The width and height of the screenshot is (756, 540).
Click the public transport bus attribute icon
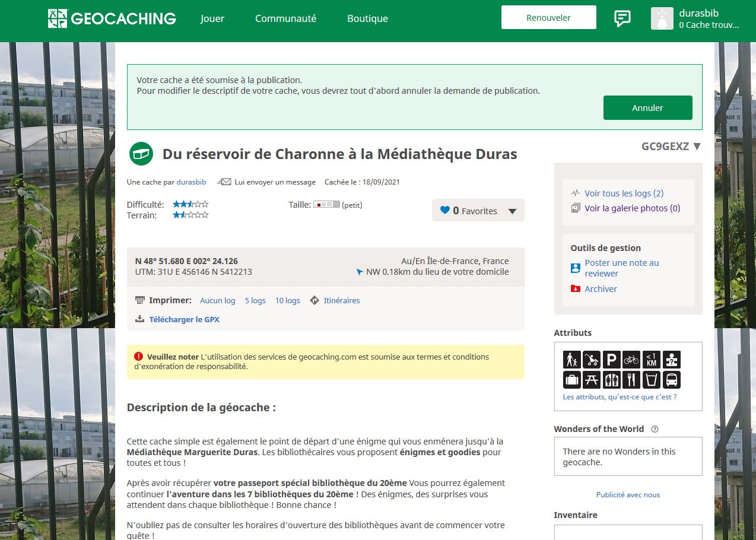[x=672, y=380]
